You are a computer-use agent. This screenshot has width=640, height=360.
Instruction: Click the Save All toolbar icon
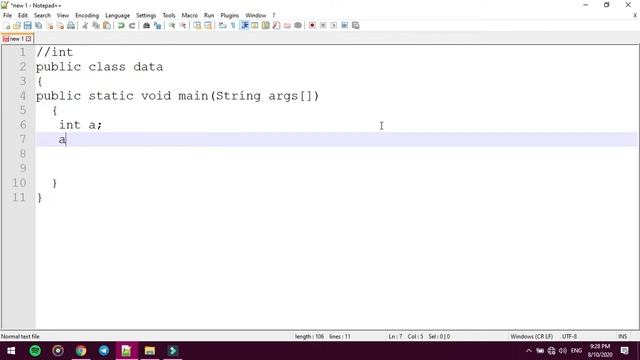pos(38,25)
